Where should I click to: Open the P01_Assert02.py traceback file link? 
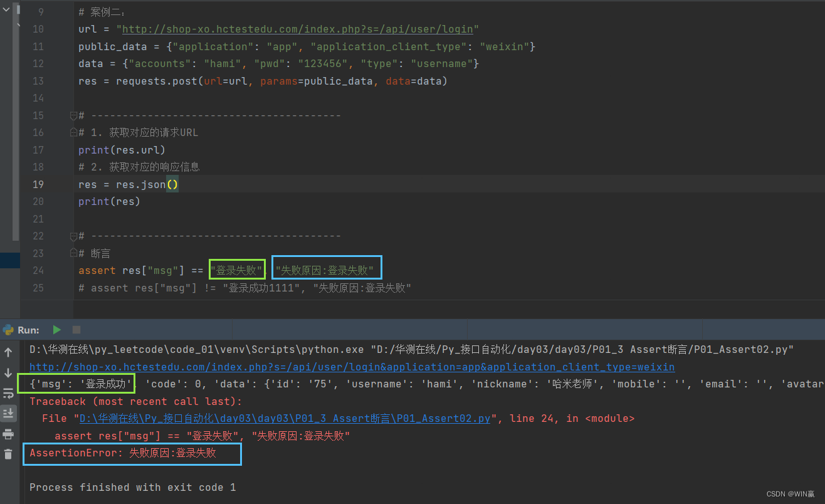(x=285, y=418)
